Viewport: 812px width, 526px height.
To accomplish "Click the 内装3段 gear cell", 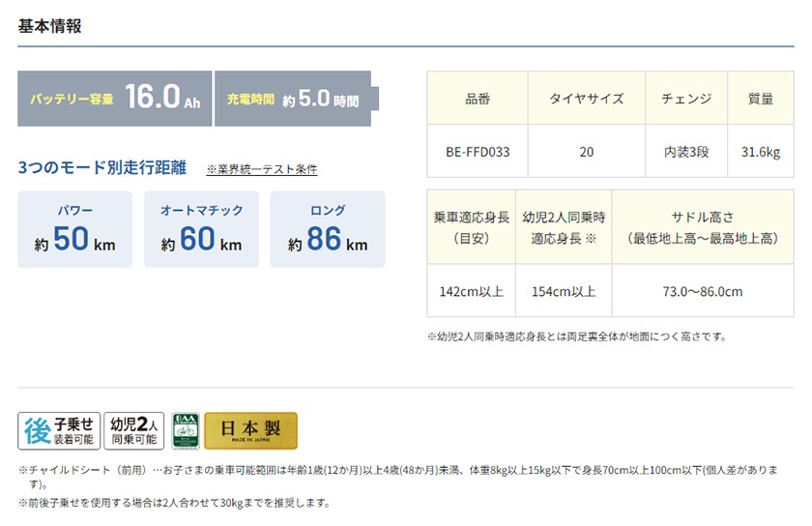I will [x=686, y=152].
